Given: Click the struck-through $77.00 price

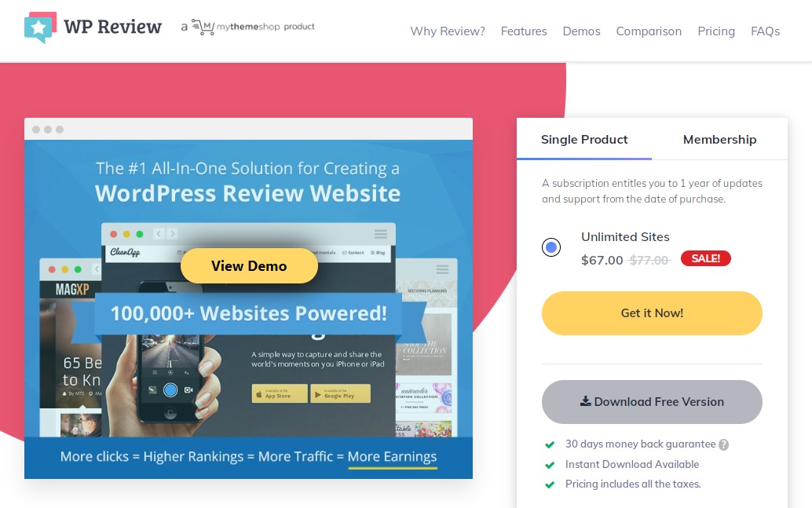Looking at the screenshot, I should 649,260.
